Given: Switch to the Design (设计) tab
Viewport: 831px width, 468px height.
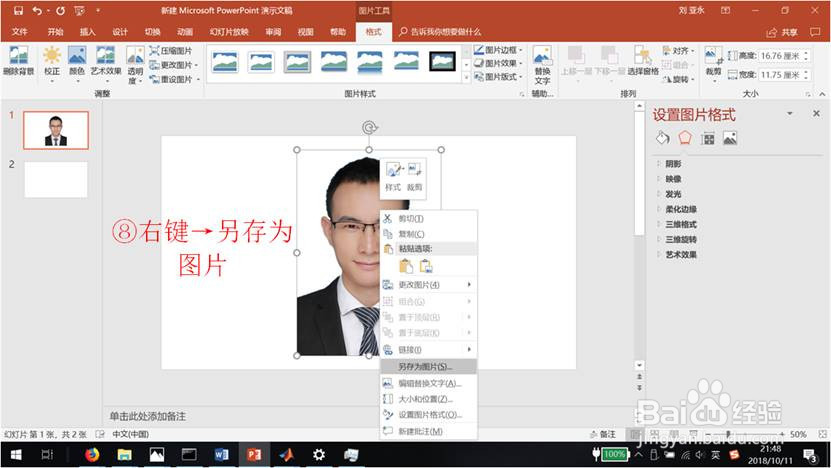Looking at the screenshot, I should click(x=120, y=32).
